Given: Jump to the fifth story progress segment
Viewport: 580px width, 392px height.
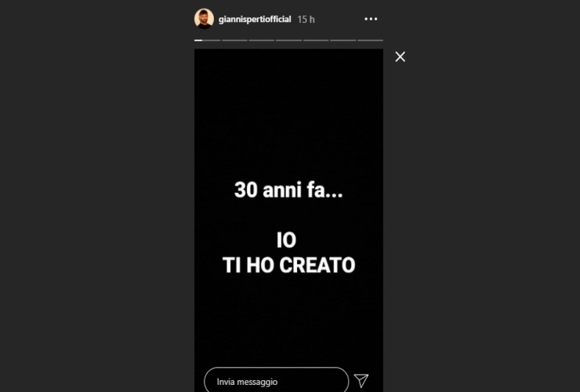Looking at the screenshot, I should [316, 40].
